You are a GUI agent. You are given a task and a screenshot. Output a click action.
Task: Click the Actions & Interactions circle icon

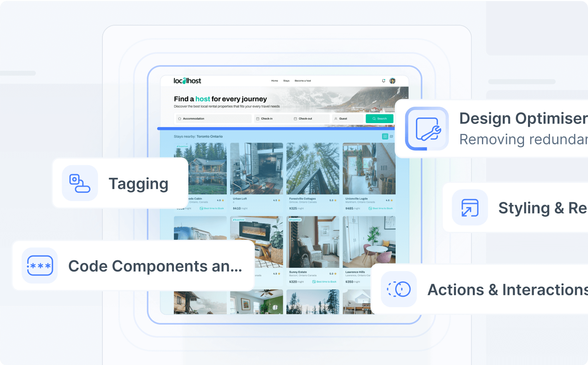[x=399, y=289]
